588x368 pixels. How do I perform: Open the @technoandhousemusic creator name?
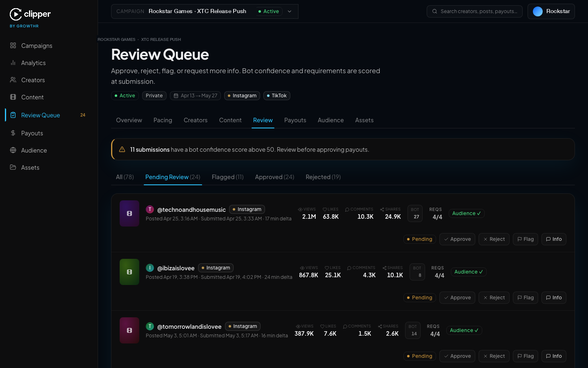click(x=192, y=210)
